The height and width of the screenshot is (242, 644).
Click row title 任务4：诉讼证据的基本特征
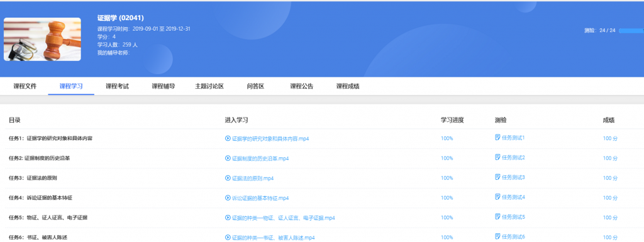tap(40, 198)
